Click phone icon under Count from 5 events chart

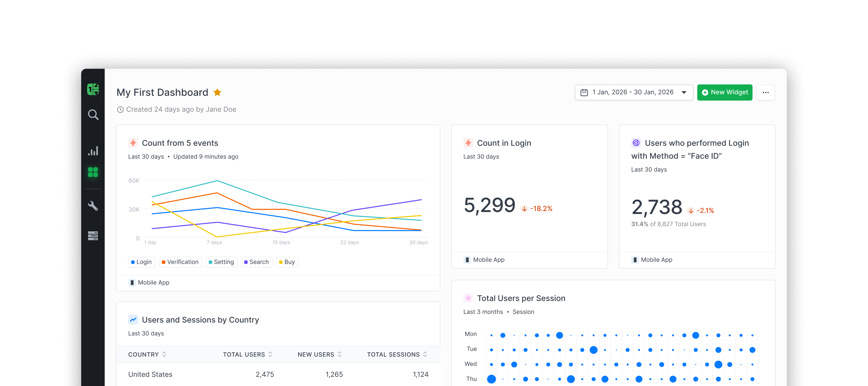(132, 282)
